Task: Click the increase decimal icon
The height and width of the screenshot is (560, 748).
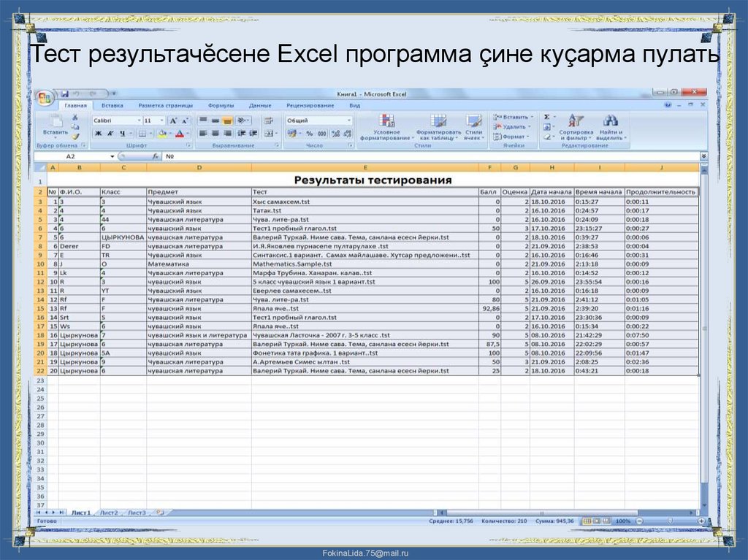Action: pyautogui.click(x=335, y=134)
